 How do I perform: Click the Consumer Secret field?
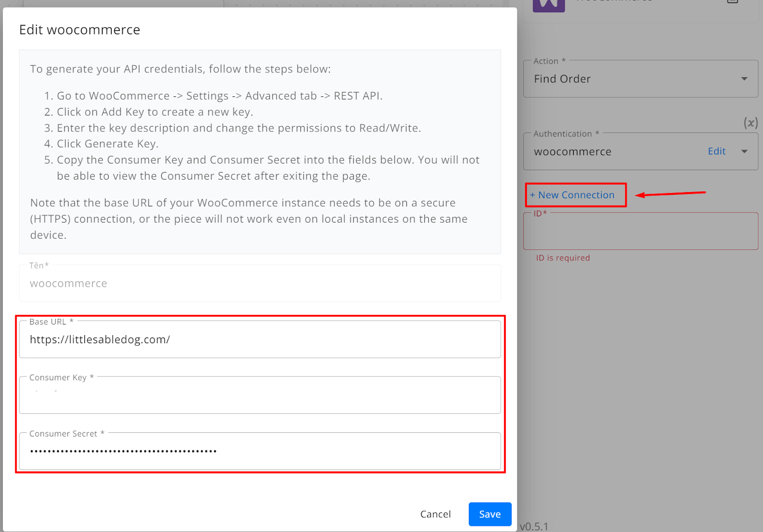point(260,451)
